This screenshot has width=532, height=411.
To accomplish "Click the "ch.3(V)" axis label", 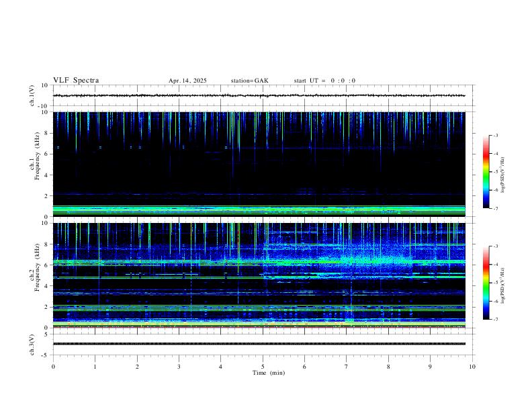I will pos(32,345).
